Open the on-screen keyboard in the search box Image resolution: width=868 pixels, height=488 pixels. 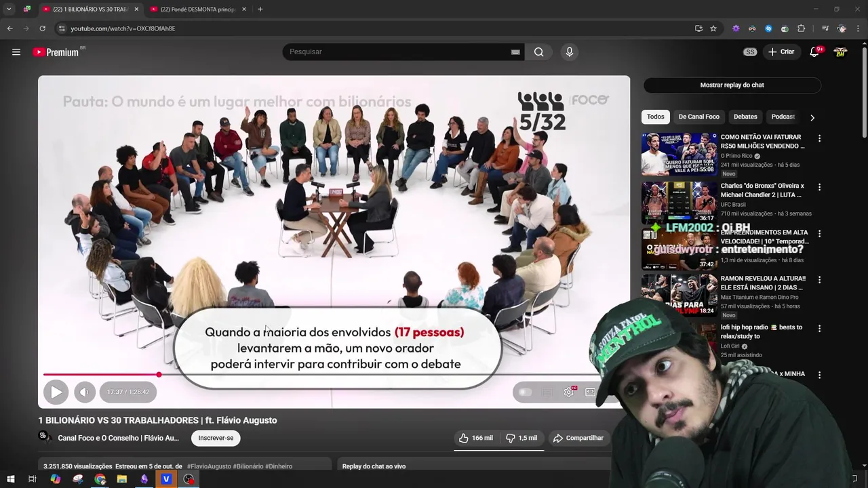click(x=515, y=52)
